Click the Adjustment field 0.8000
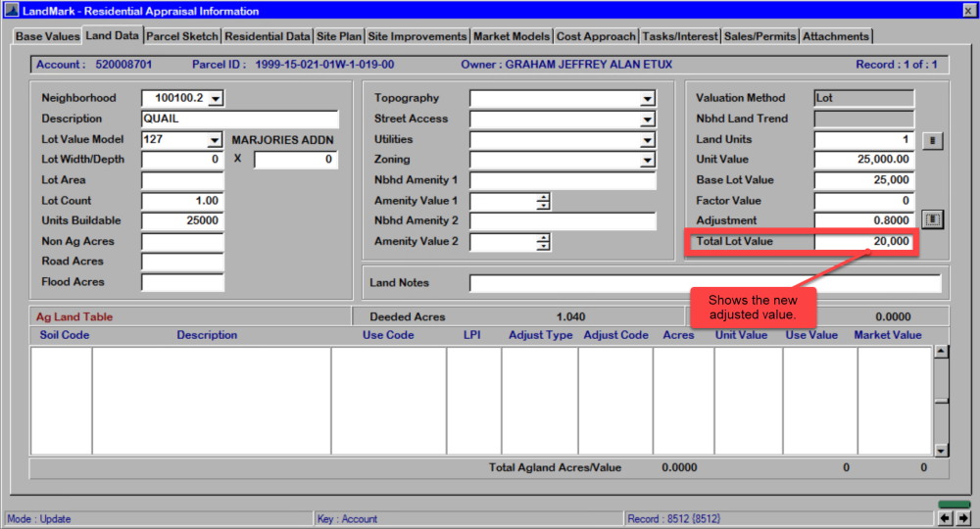Image resolution: width=980 pixels, height=529 pixels. tap(863, 220)
